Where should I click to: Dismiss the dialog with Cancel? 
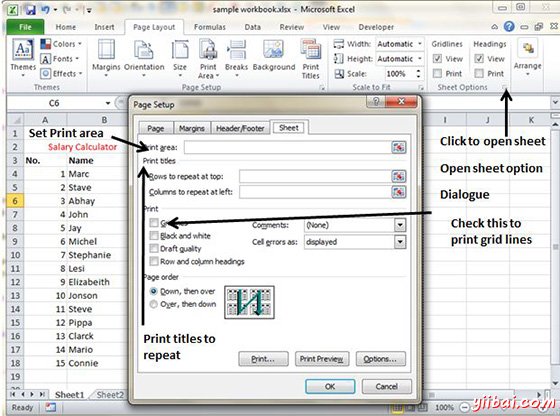[386, 386]
